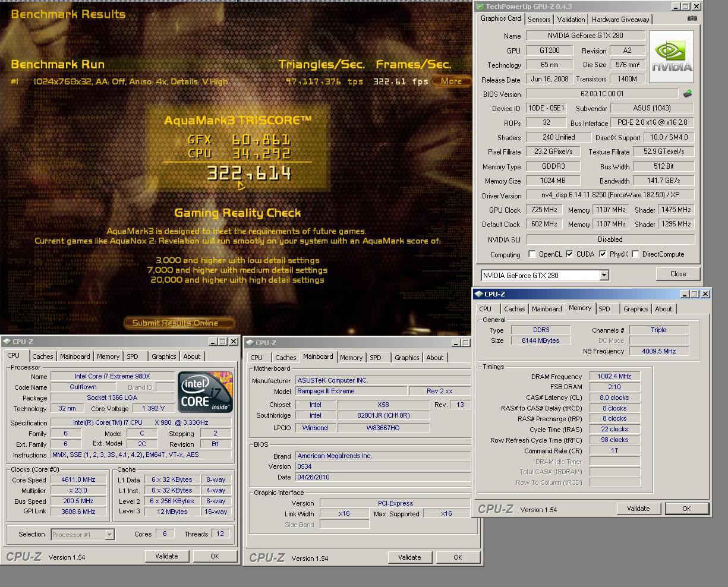Viewport: 728px width, 587px height.
Task: Click the NB Frequency value 4009.5 MHz
Action: coord(658,351)
